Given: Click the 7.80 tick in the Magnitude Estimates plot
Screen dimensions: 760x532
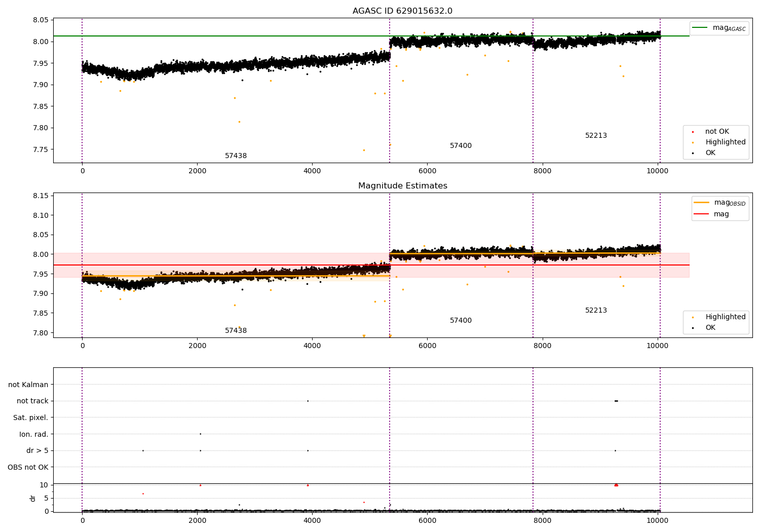Looking at the screenshot, I should [41, 333].
